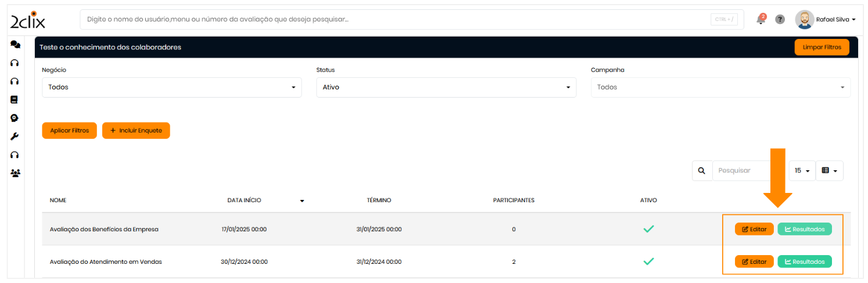This screenshot has height=283, width=868.
Task: Open the notifications bell
Action: (x=761, y=20)
